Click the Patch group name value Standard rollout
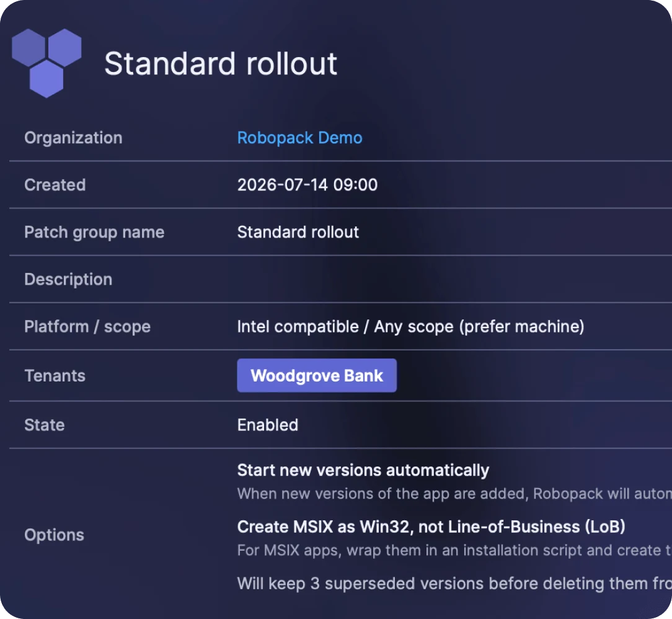 pos(298,233)
